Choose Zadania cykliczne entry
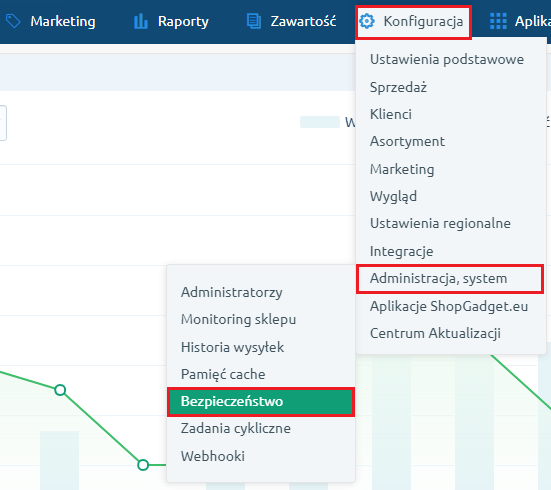 point(235,428)
